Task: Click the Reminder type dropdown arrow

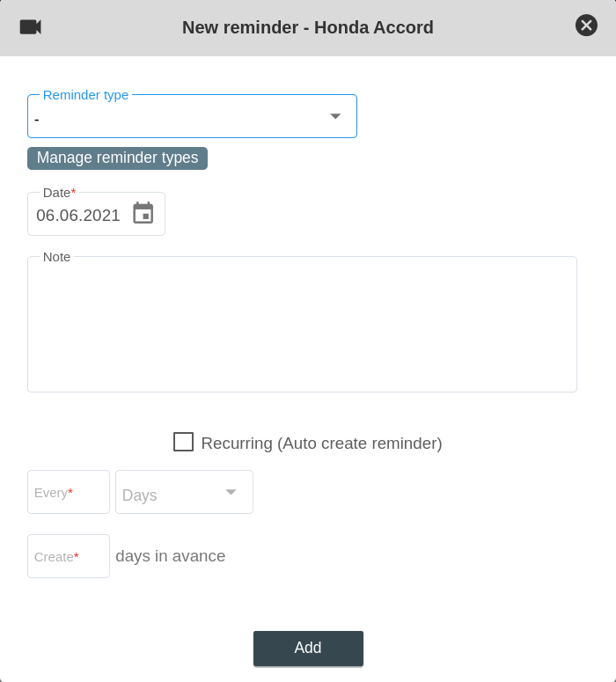Action: pyautogui.click(x=335, y=116)
